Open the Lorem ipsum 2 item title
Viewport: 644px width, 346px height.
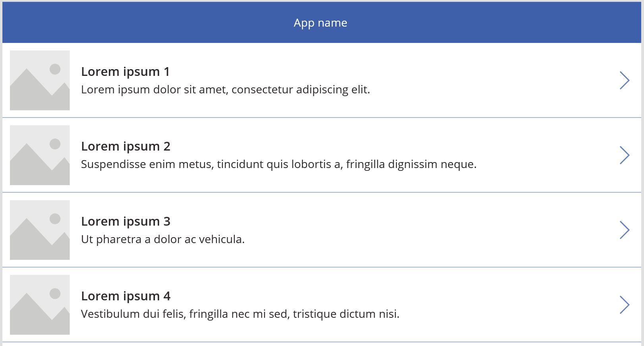(x=126, y=146)
